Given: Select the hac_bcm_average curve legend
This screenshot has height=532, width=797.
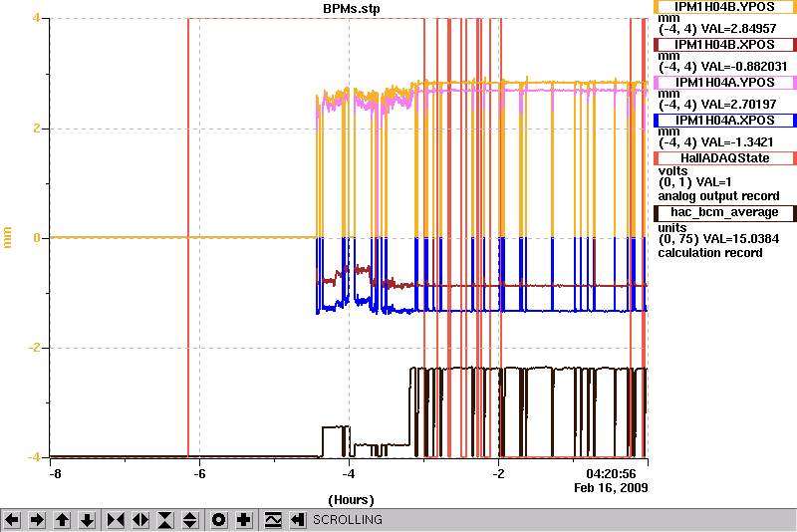Looking at the screenshot, I should [725, 212].
